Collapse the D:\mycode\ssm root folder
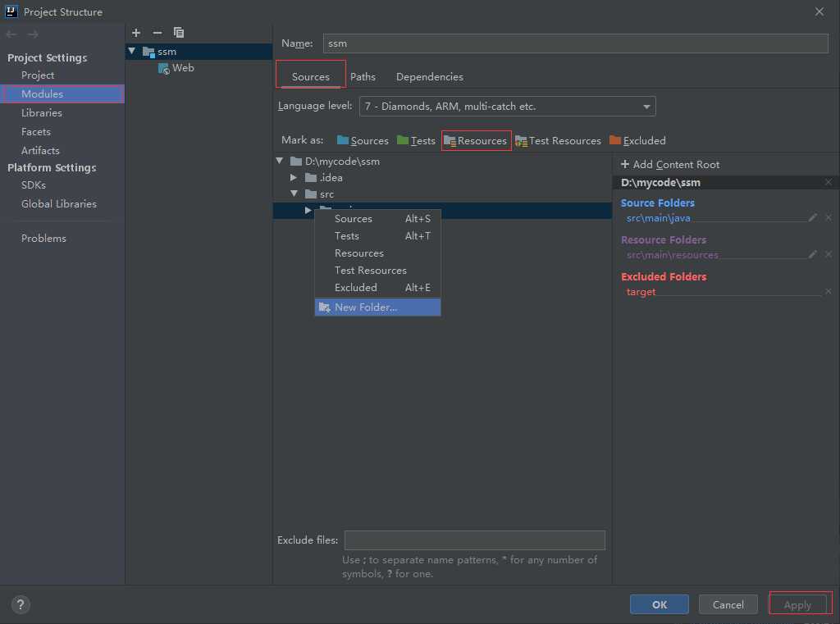840x624 pixels. [280, 161]
